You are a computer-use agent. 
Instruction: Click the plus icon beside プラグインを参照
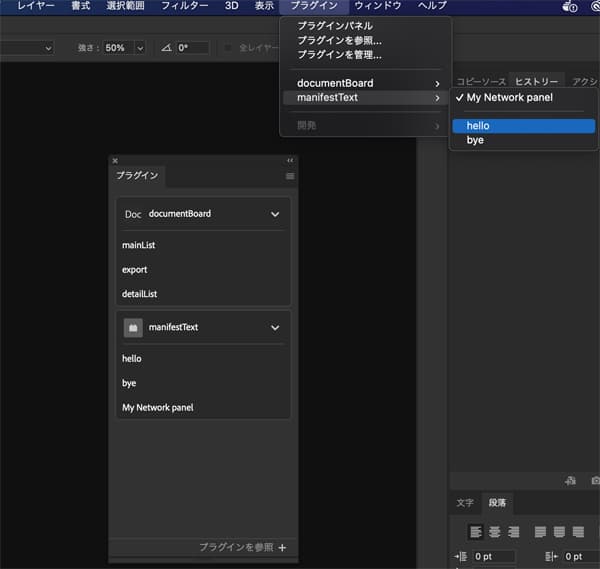[x=282, y=547]
